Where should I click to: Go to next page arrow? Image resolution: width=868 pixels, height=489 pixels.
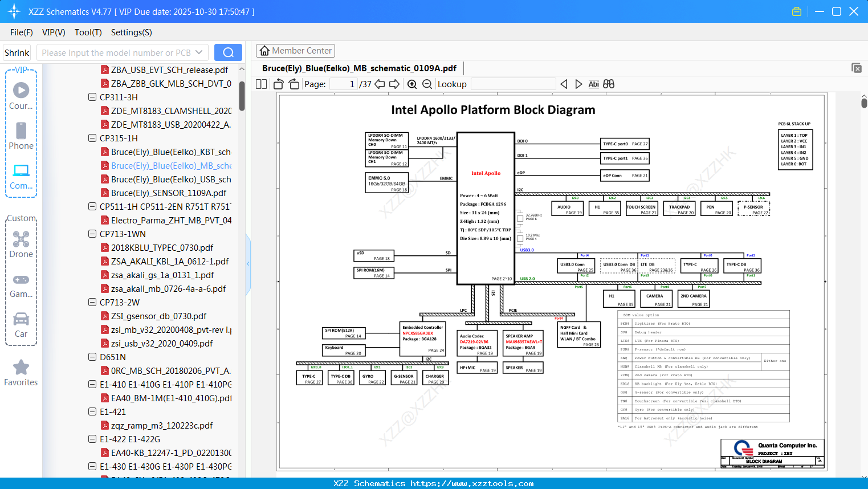coord(394,84)
